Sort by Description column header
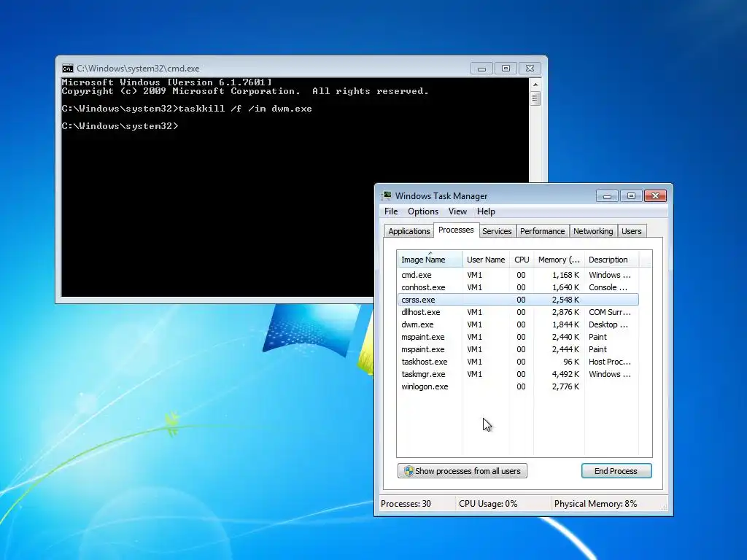The image size is (747, 560). (x=612, y=260)
